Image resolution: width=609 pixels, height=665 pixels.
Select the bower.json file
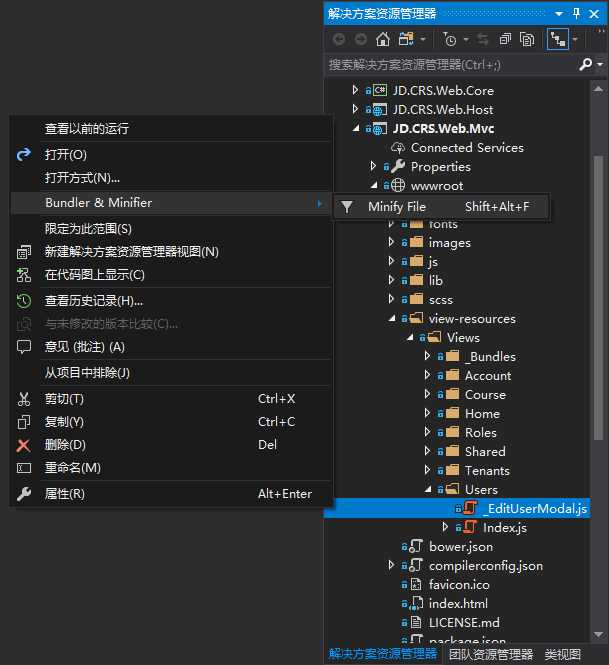click(461, 547)
